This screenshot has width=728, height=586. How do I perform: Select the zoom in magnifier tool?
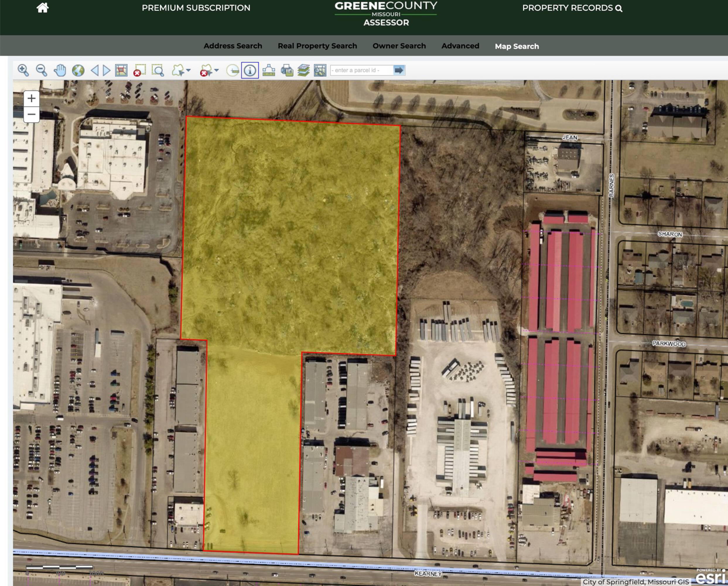(x=23, y=70)
